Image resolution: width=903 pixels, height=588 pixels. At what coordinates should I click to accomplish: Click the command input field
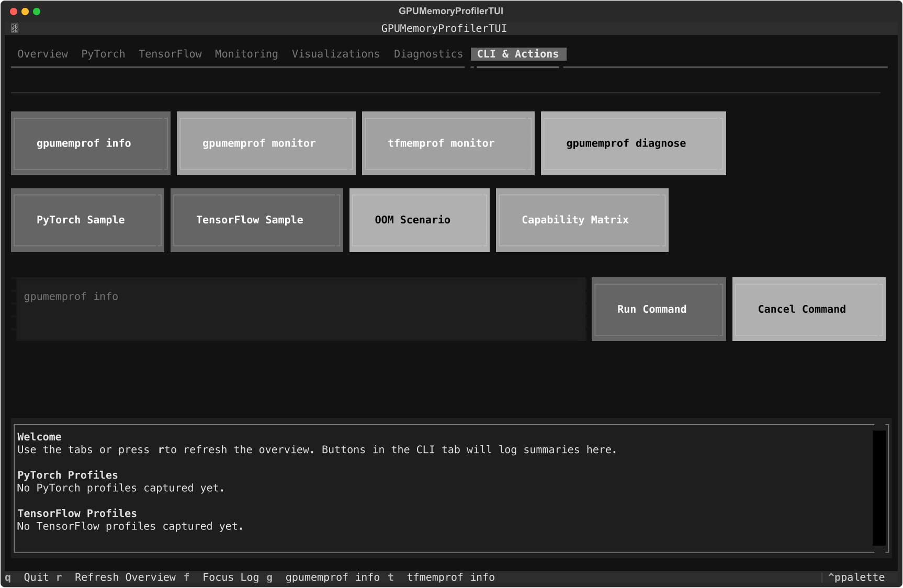pyautogui.click(x=301, y=309)
